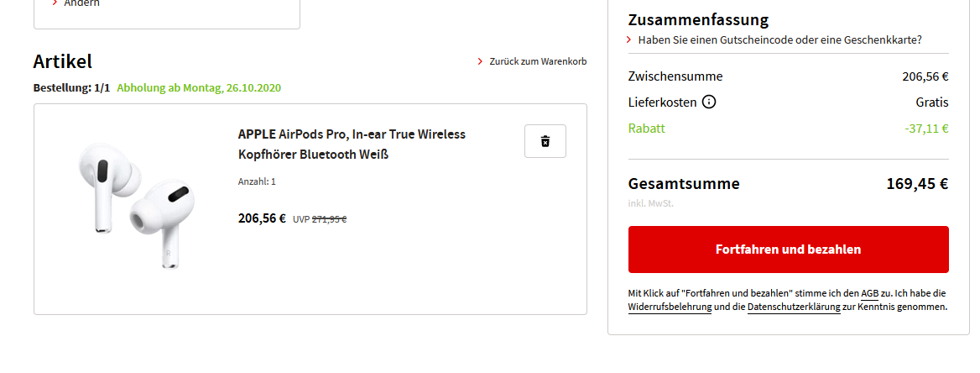Viewport: 980px width, 373px height.
Task: Open the AGB link
Action: coord(869,293)
